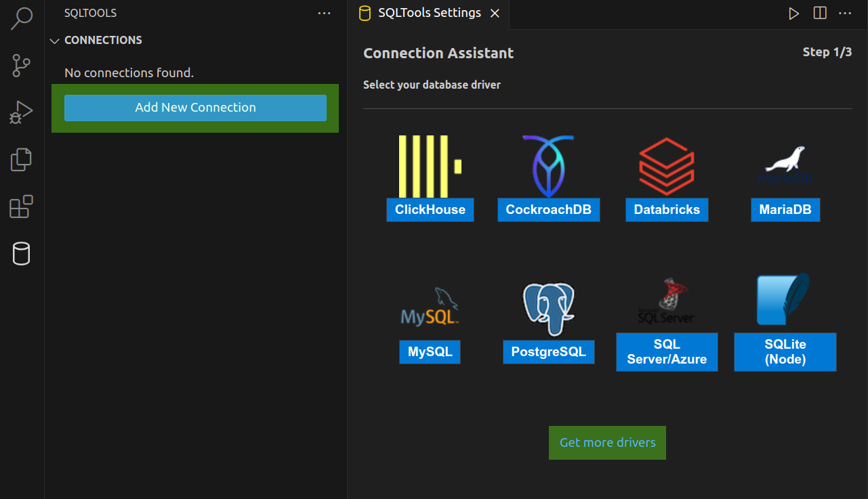Click the 'Step 1/3' indicator
868x499 pixels.
coord(827,52)
